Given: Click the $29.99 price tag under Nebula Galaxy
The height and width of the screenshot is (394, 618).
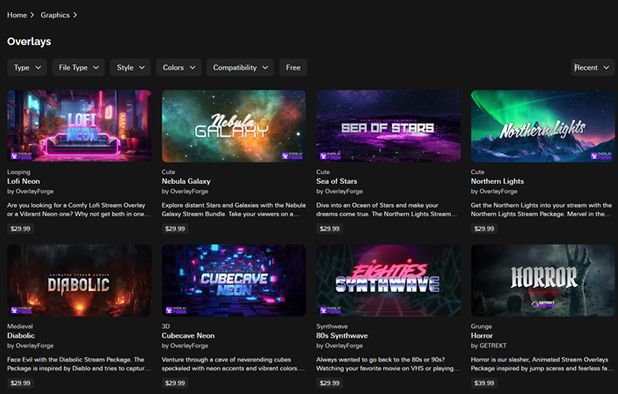Looking at the screenshot, I should tap(175, 229).
